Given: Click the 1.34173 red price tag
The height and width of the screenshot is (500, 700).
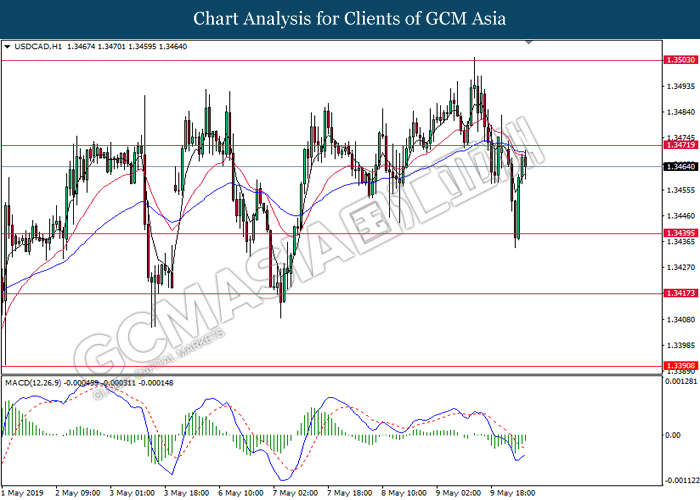Looking at the screenshot, I should pos(680,293).
